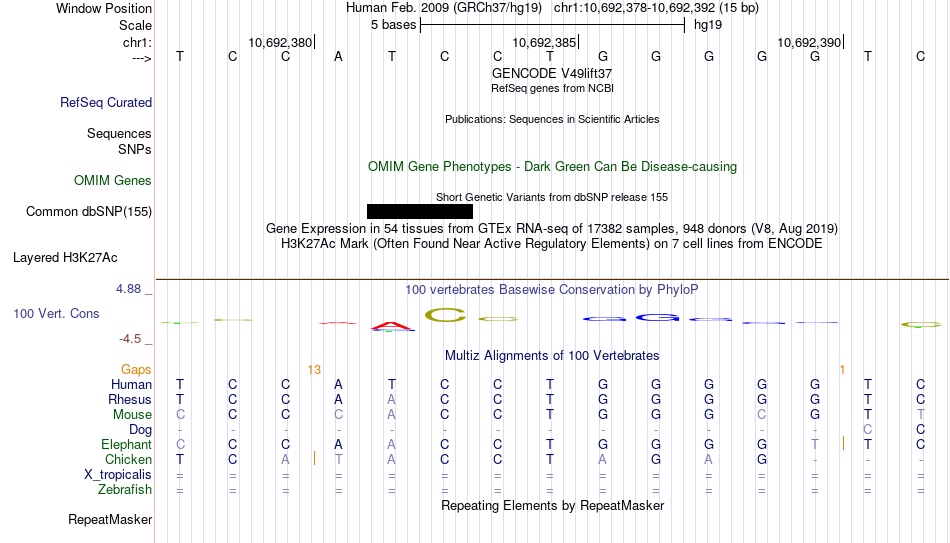Click the chr1:10,692,378-10,692,392 position text
950x543 pixels.
pos(656,8)
